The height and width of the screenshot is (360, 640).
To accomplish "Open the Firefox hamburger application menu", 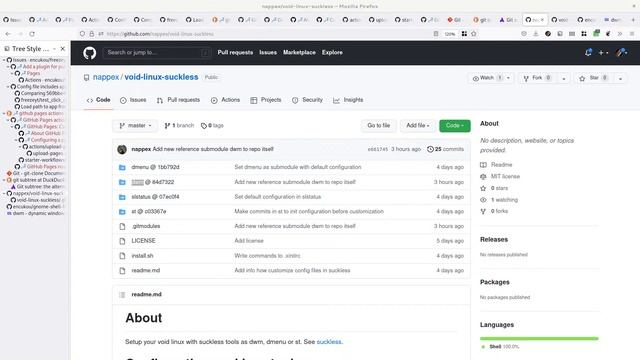I will pyautogui.click(x=632, y=34).
